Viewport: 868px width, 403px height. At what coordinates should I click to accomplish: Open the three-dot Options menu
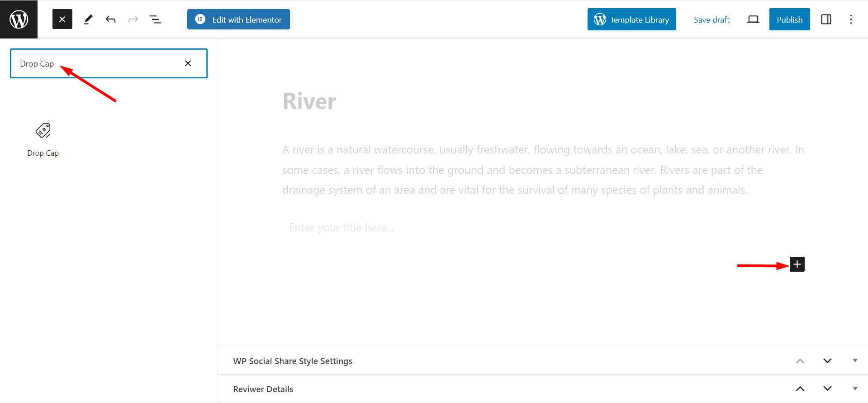tap(851, 19)
